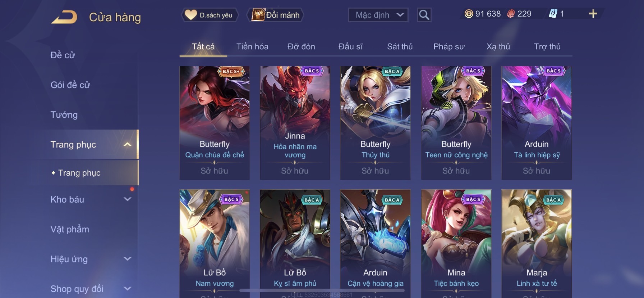The height and width of the screenshot is (298, 644).
Task: Open Đổi mảnh fragment exchange
Action: click(x=276, y=15)
